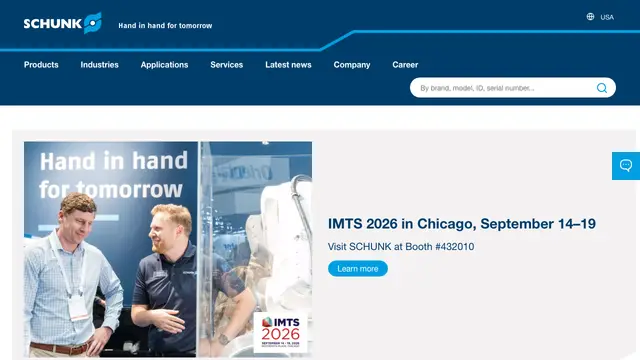Screen dimensions: 640x360
Task: Open the USA region selector
Action: (x=607, y=17)
